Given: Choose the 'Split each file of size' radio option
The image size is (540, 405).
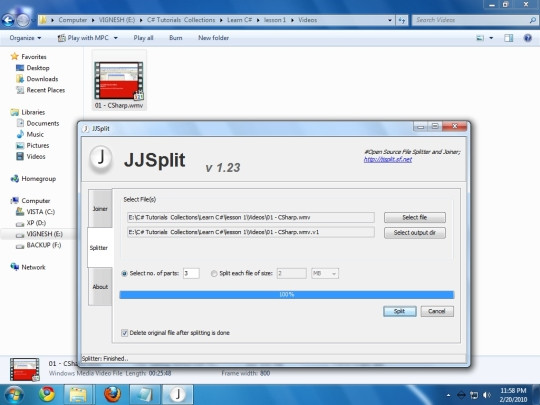Looking at the screenshot, I should tap(214, 273).
